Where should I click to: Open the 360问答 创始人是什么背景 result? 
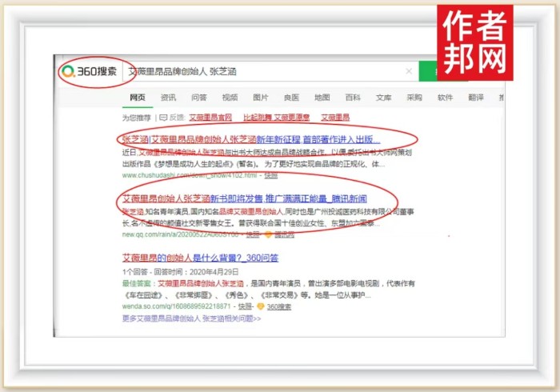click(x=200, y=258)
